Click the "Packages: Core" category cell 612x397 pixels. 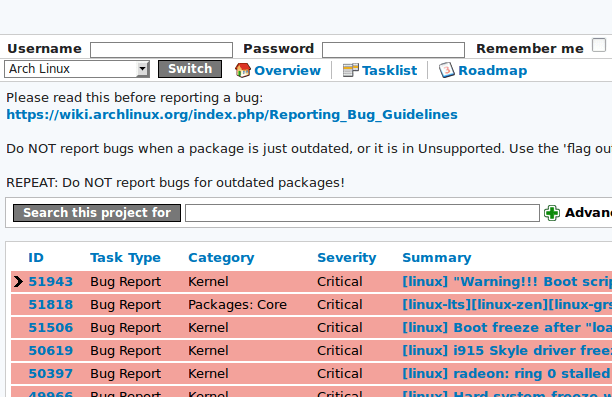(x=237, y=305)
